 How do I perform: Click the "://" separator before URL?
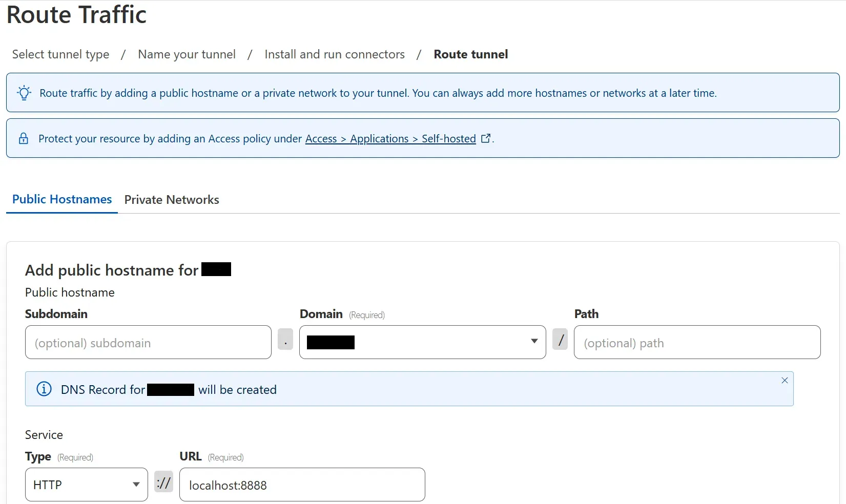(x=163, y=482)
